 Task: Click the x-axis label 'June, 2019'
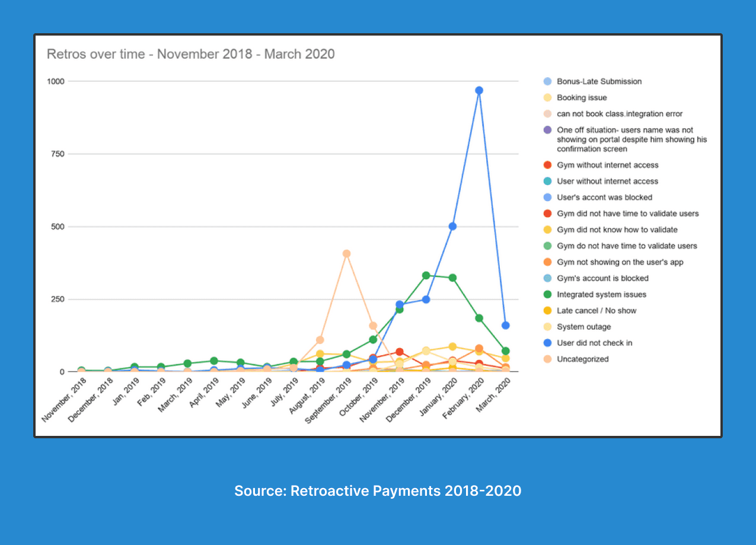click(x=257, y=393)
